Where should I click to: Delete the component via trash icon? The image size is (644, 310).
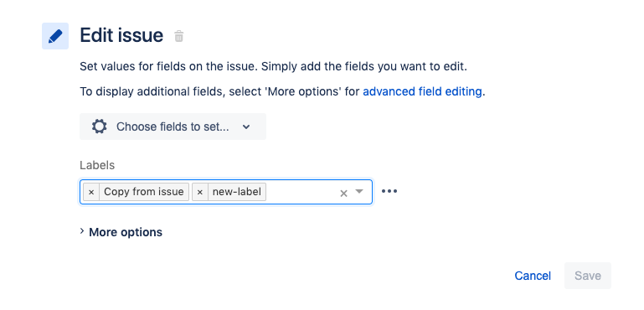(178, 36)
